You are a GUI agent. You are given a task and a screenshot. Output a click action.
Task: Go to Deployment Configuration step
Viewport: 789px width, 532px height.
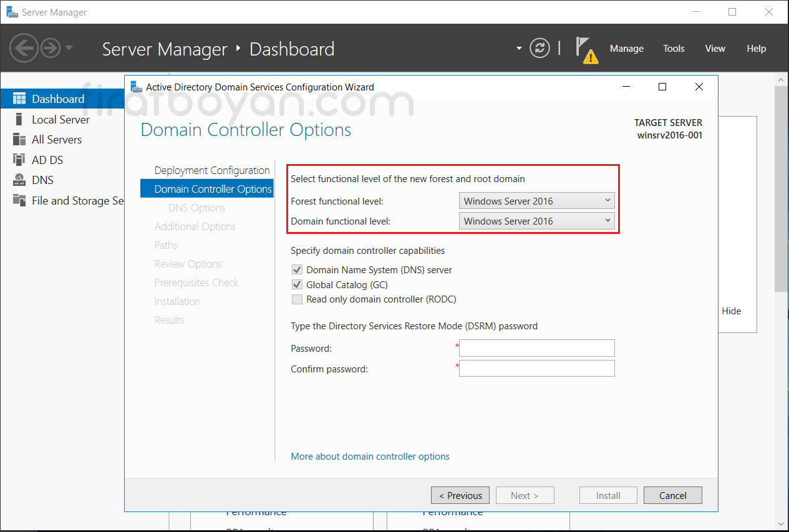coord(212,170)
